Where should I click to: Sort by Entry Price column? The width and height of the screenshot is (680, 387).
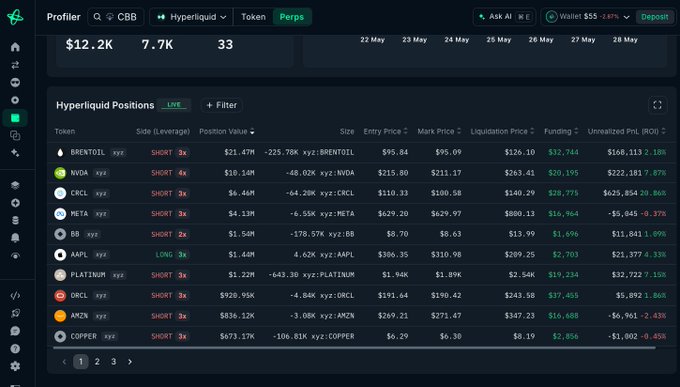[386, 131]
